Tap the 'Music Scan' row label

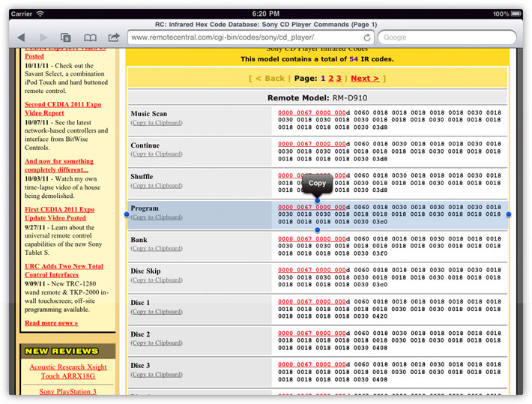[x=149, y=114]
